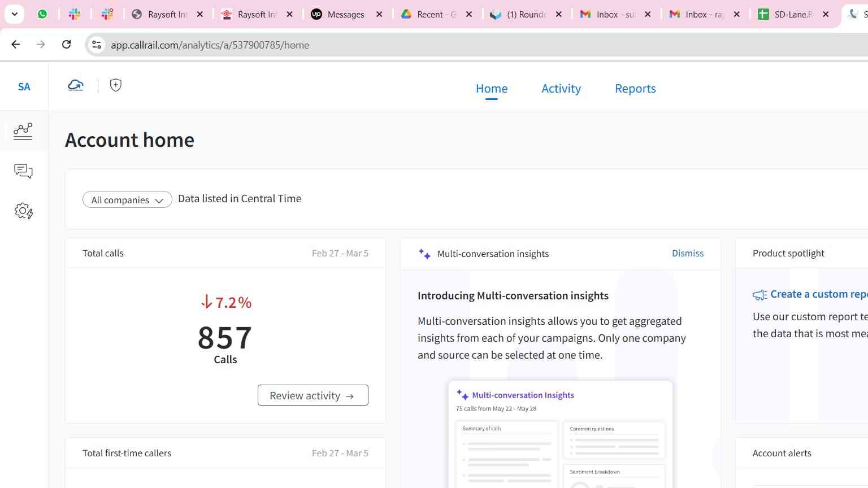Viewport: 868px width, 488px height.
Task: Close the Recent Google Drive tab
Action: click(469, 14)
